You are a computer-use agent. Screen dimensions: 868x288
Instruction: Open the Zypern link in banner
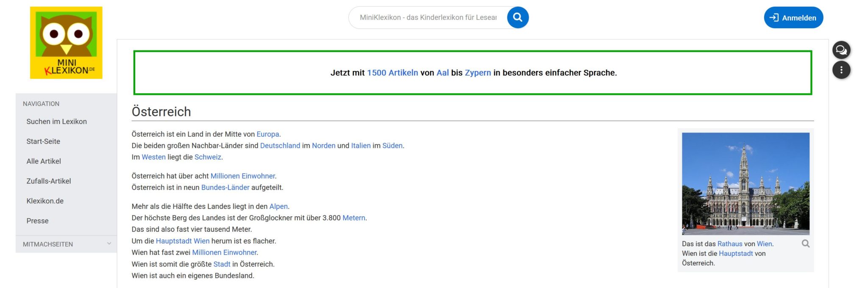click(478, 73)
